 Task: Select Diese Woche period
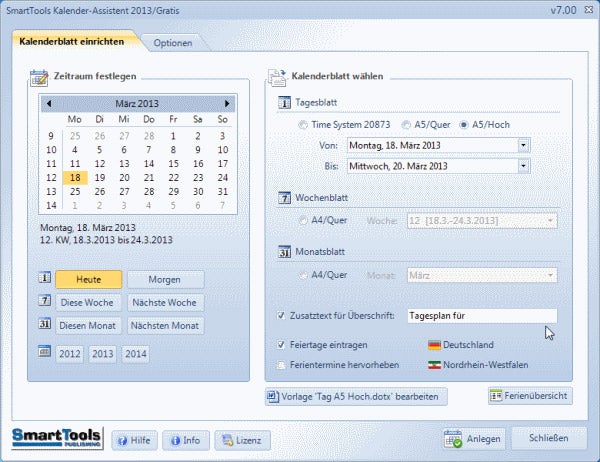coord(87,302)
